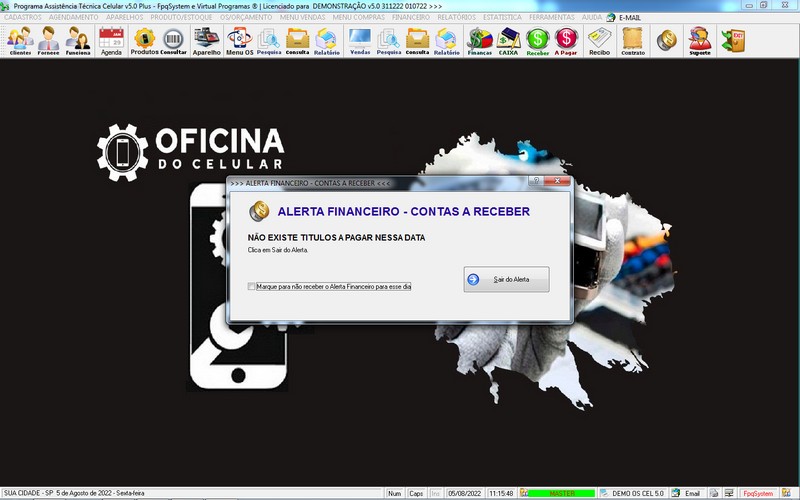This screenshot has height=500, width=800.
Task: Click the time 11:15:48 in status bar
Action: (501, 493)
